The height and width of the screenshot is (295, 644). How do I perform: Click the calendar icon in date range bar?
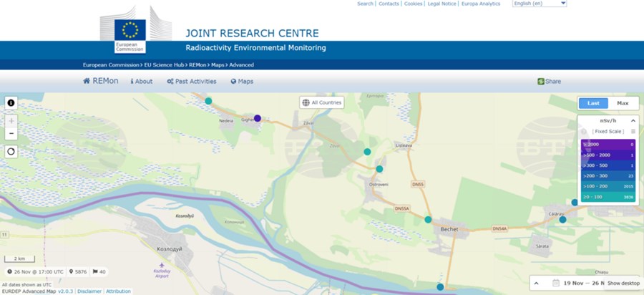click(556, 283)
